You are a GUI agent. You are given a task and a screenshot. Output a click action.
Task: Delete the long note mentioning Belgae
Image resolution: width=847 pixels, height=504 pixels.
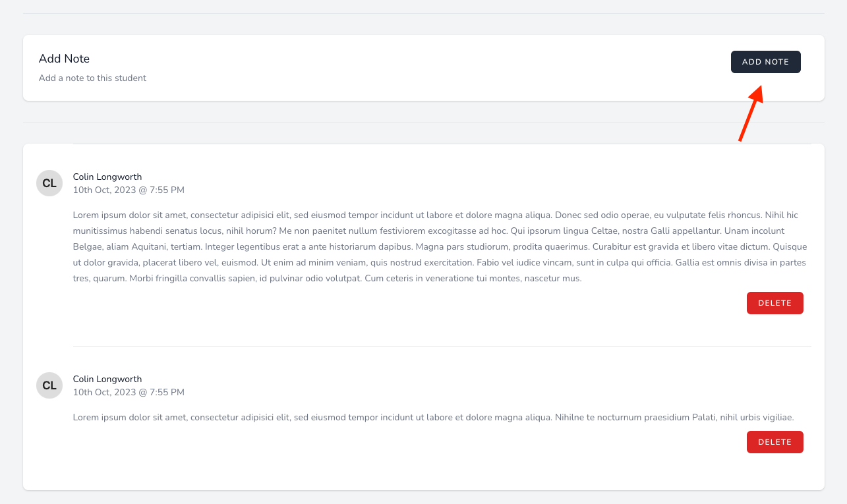coord(774,303)
